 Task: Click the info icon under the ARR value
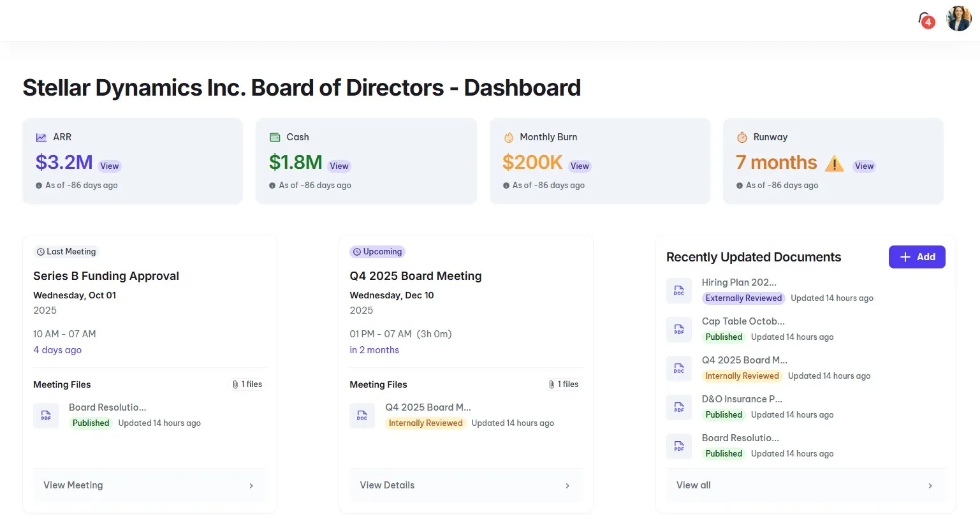click(x=39, y=185)
